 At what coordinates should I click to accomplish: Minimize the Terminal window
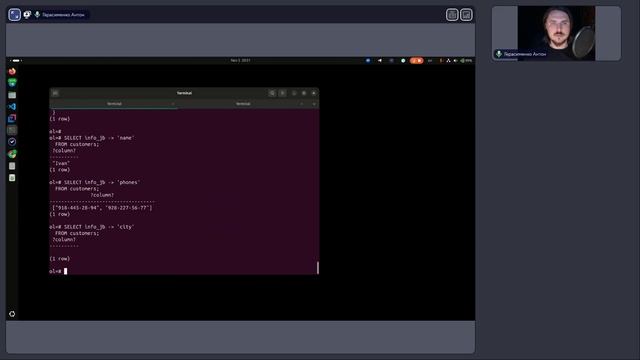[x=294, y=93]
